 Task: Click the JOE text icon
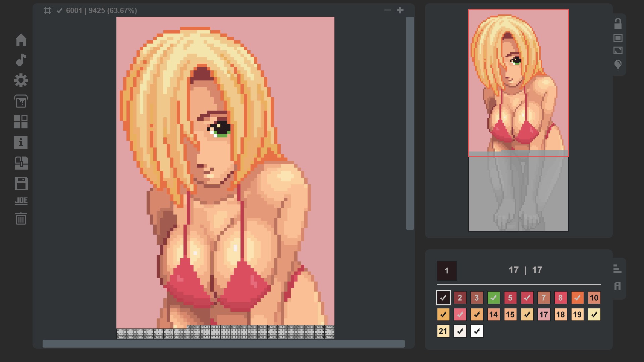pyautogui.click(x=21, y=201)
